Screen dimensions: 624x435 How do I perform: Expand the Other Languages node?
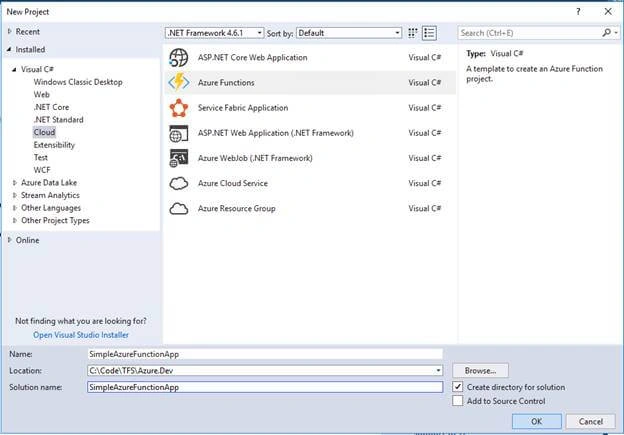(15, 208)
